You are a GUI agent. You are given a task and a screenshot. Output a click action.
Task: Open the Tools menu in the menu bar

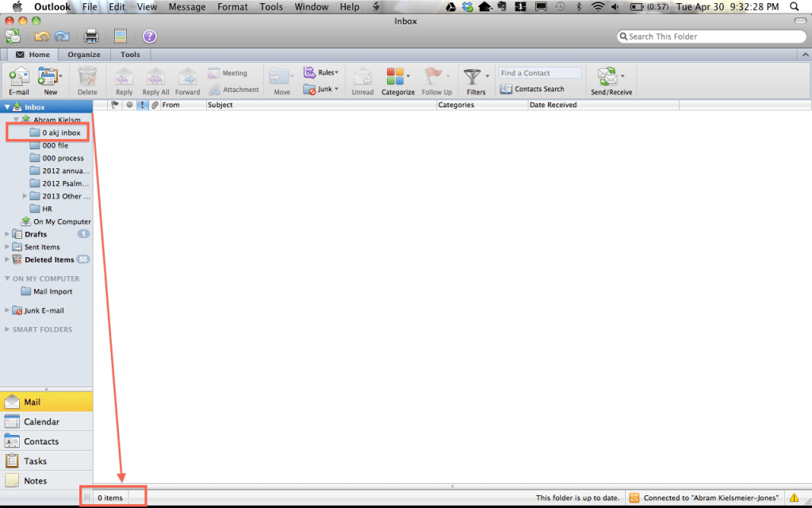(x=271, y=6)
